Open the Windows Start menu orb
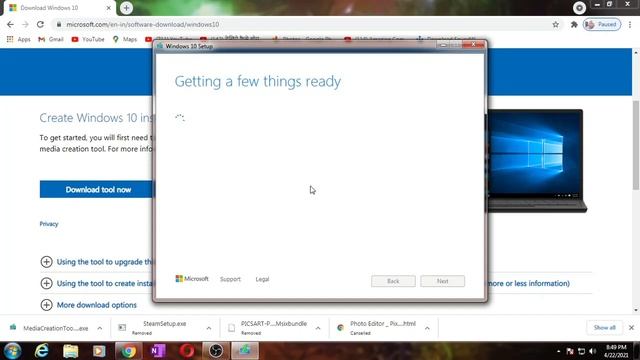This screenshot has height=360, width=640. tap(12, 351)
